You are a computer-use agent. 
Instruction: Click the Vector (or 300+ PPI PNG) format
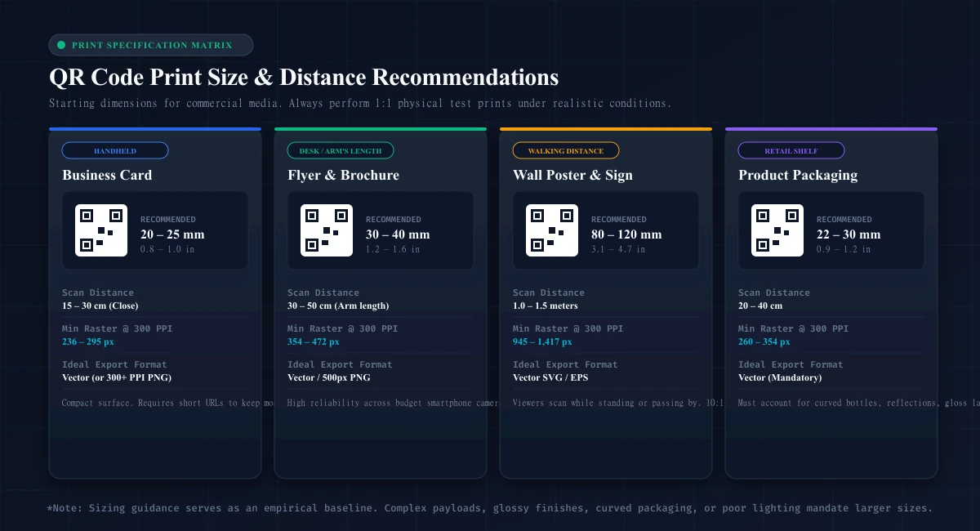(117, 377)
